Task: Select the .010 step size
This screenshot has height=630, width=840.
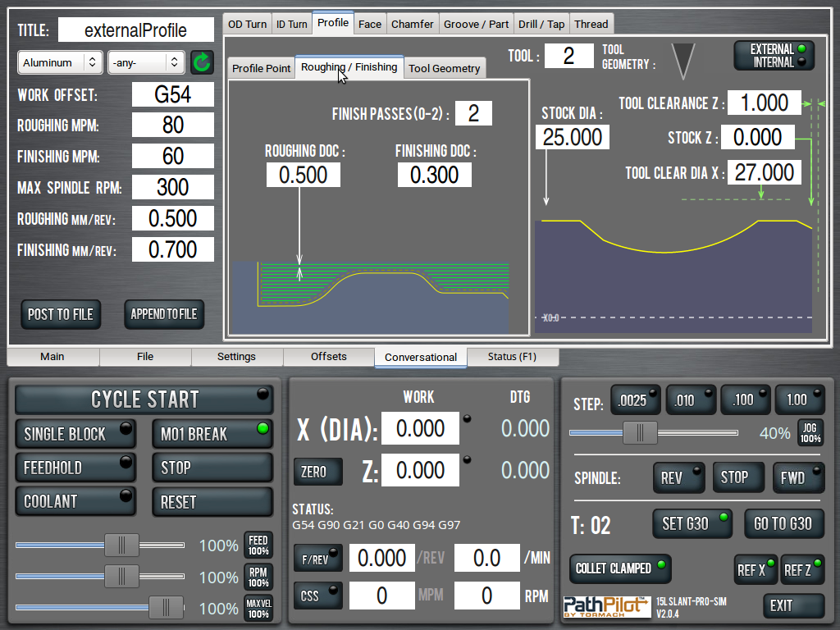Action: (x=691, y=400)
